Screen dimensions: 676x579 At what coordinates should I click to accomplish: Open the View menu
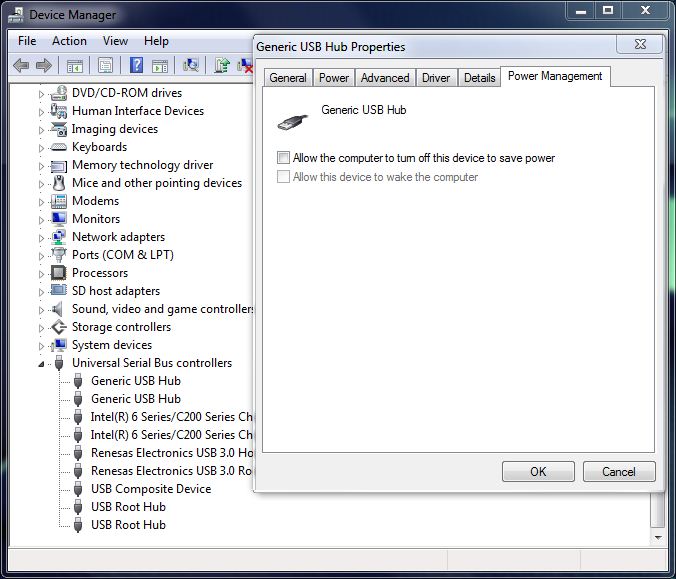115,41
